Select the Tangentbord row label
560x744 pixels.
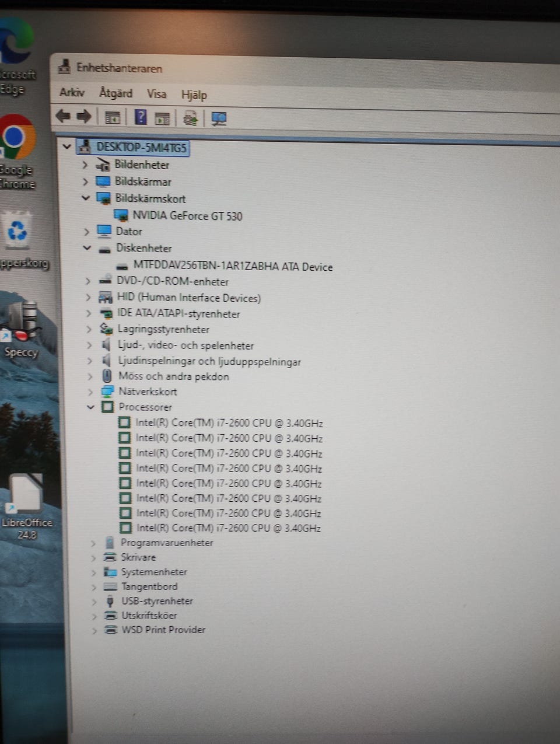tap(149, 586)
